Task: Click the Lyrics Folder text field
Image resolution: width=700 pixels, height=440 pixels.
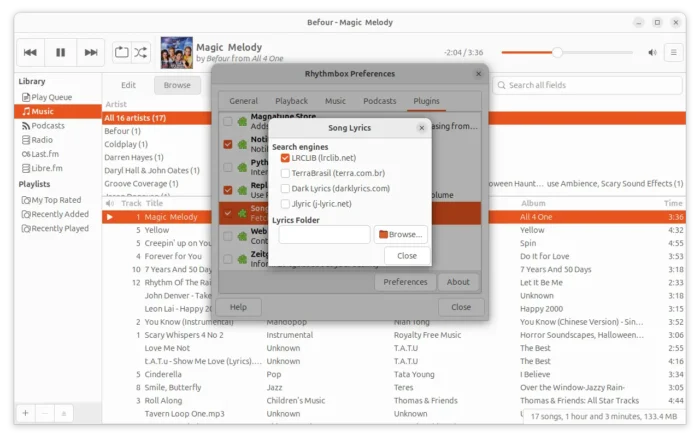Action: click(x=325, y=234)
